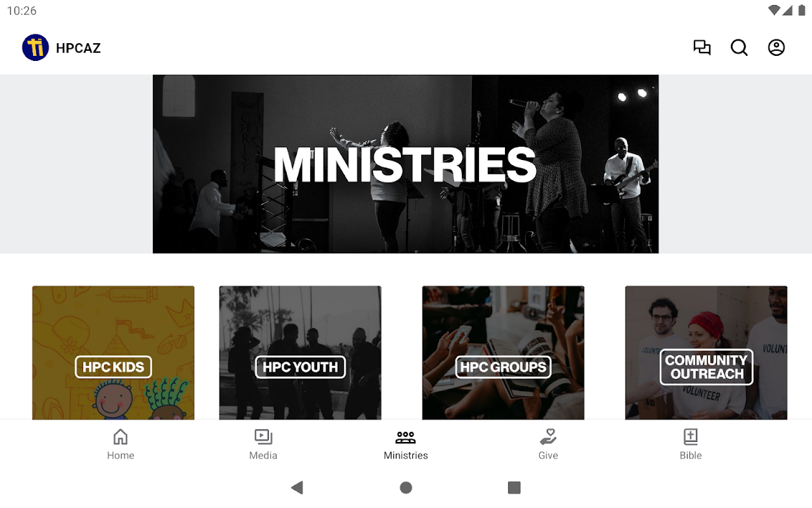Open the chat messages icon

702,48
